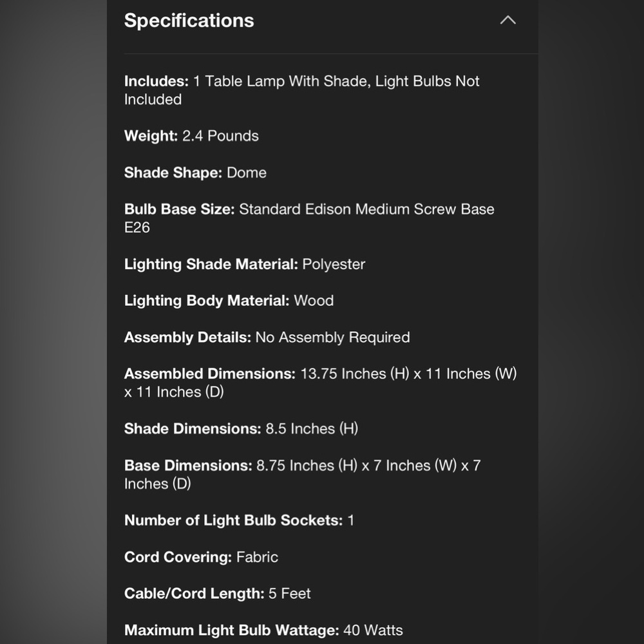The height and width of the screenshot is (644, 644).
Task: Click the Base Dimensions specification text
Action: [302, 475]
